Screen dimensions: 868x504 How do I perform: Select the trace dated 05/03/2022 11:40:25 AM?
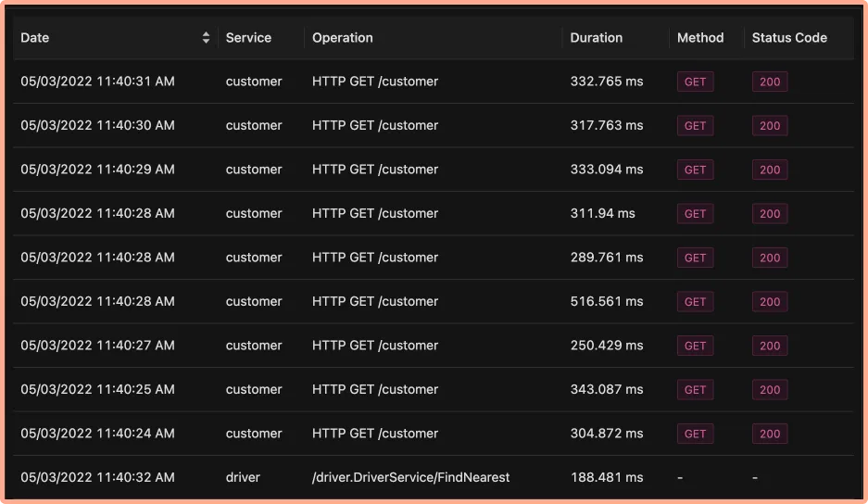pyautogui.click(x=97, y=389)
